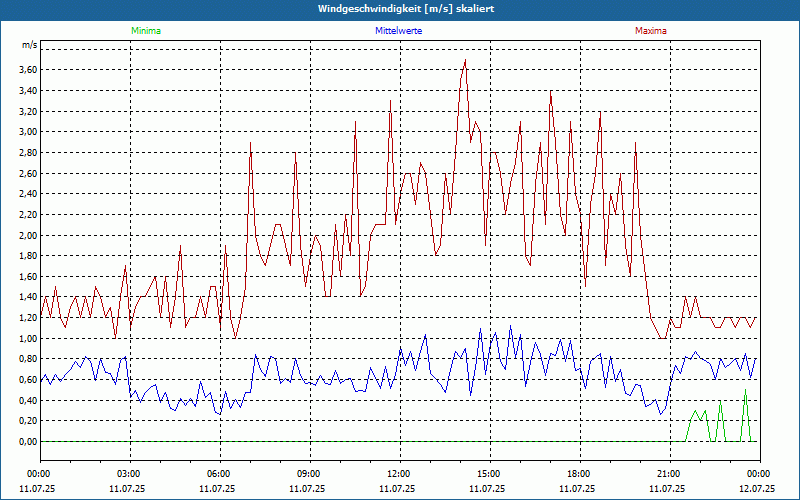Click the 2,20 y-axis value
This screenshot has width=800, height=500.
28,215
